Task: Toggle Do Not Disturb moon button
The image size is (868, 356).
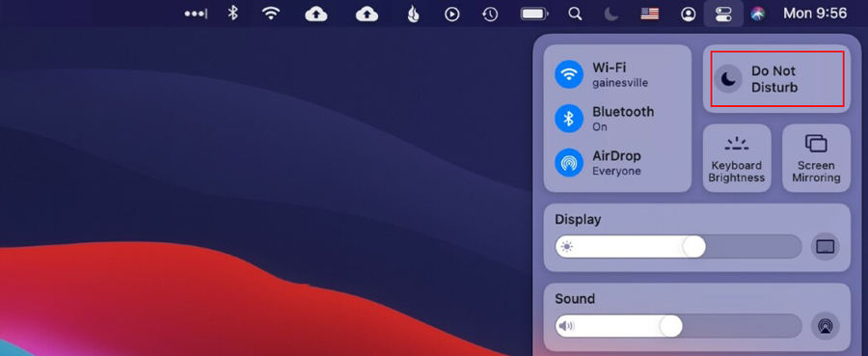Action: click(x=728, y=79)
